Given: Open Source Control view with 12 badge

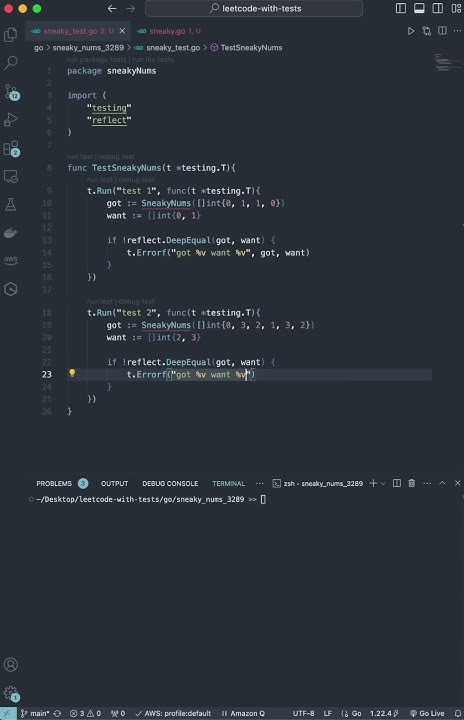Looking at the screenshot, I should coord(11,91).
